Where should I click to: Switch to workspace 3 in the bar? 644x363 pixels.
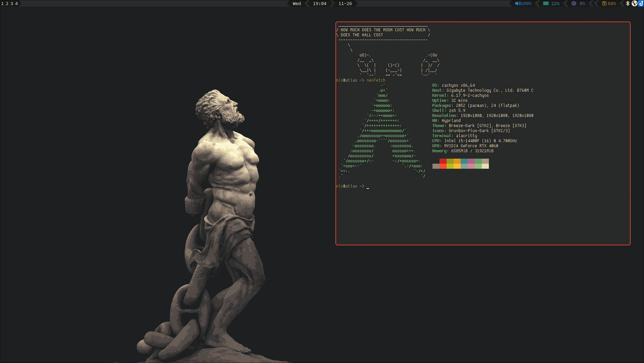coord(12,4)
